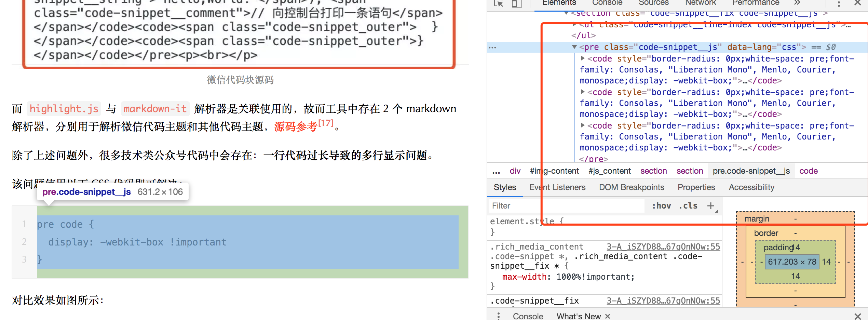This screenshot has width=868, height=320.
Task: Expand the first code element in DOM tree
Action: pos(582,58)
